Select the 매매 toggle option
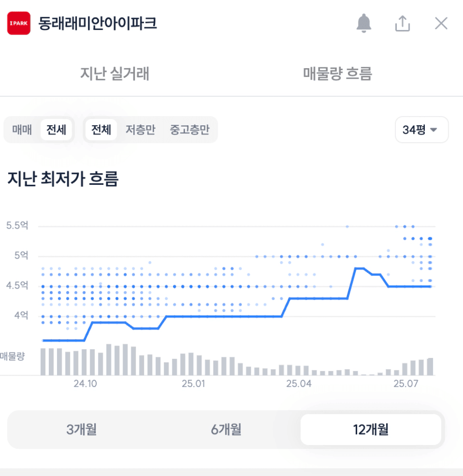This screenshot has height=476, width=463. (x=22, y=130)
